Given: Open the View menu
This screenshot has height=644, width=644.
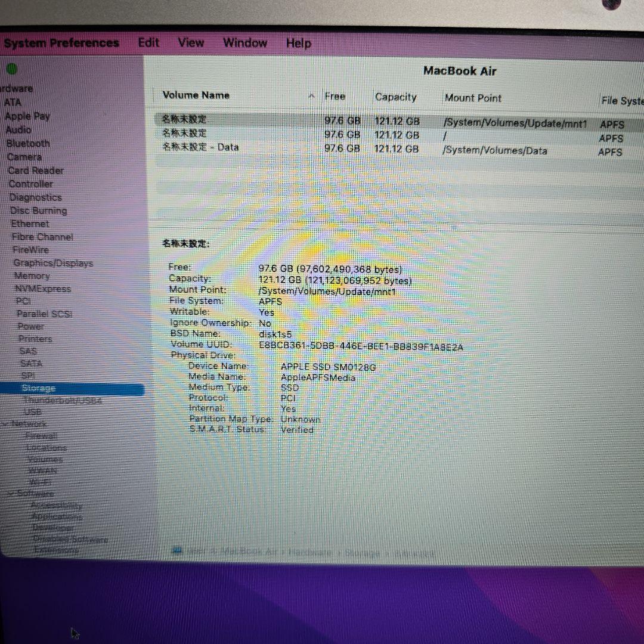Looking at the screenshot, I should pos(190,42).
